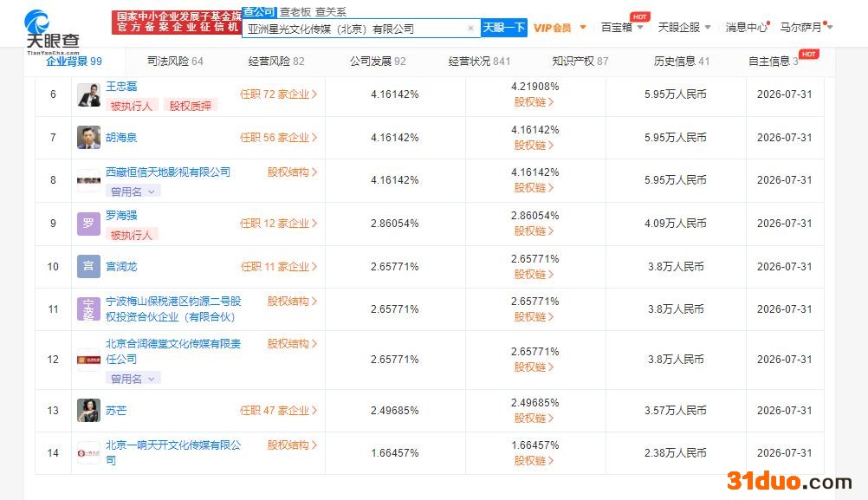Click the 胡海泉 profile photo
Image resolution: width=868 pixels, height=500 pixels.
[x=88, y=138]
